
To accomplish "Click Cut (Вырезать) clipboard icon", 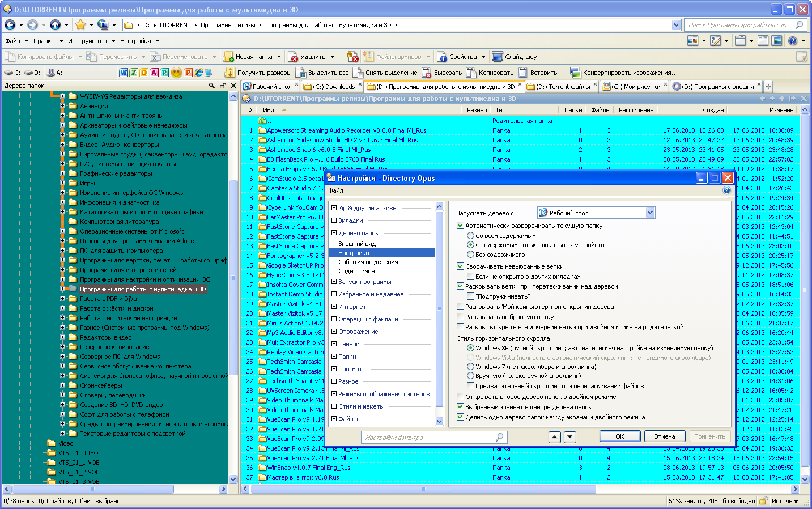I will coord(427,73).
